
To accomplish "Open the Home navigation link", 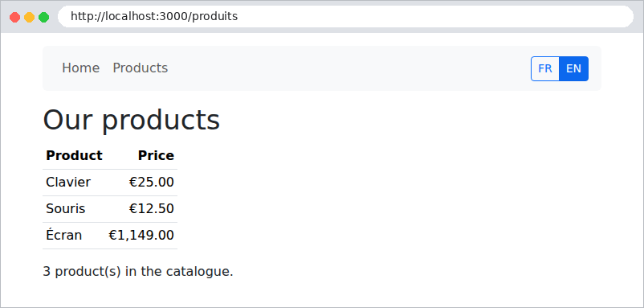I will click(x=80, y=68).
